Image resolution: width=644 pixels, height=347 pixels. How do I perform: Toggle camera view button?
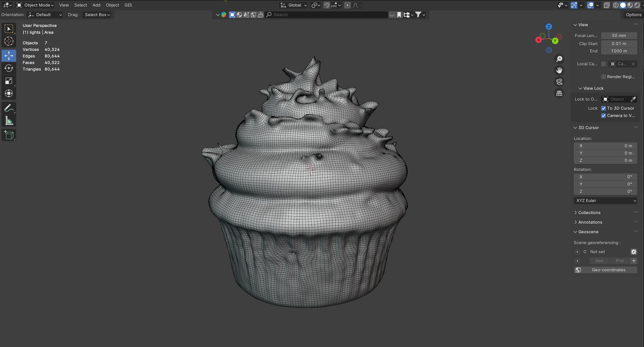[559, 82]
